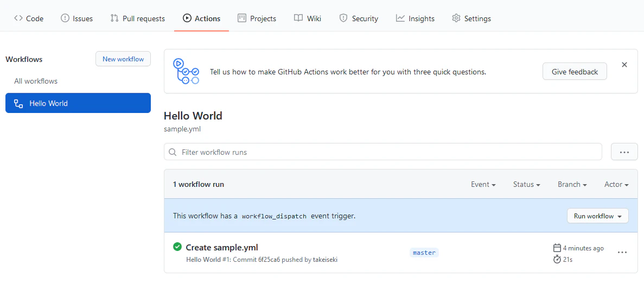Image resolution: width=644 pixels, height=283 pixels.
Task: Click the stopwatch icon beside 21s
Action: click(x=557, y=259)
